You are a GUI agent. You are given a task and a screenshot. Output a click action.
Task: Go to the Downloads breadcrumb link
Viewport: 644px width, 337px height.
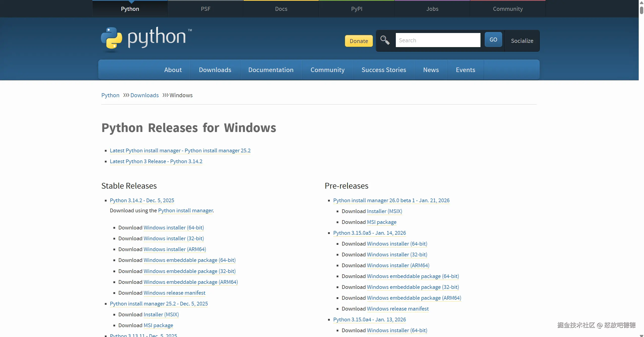(144, 95)
